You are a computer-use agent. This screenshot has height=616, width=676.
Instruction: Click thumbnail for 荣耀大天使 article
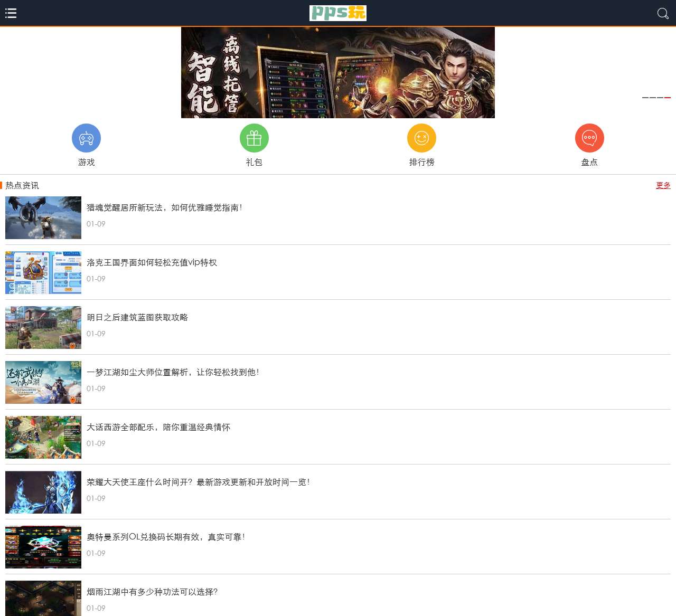click(x=43, y=492)
